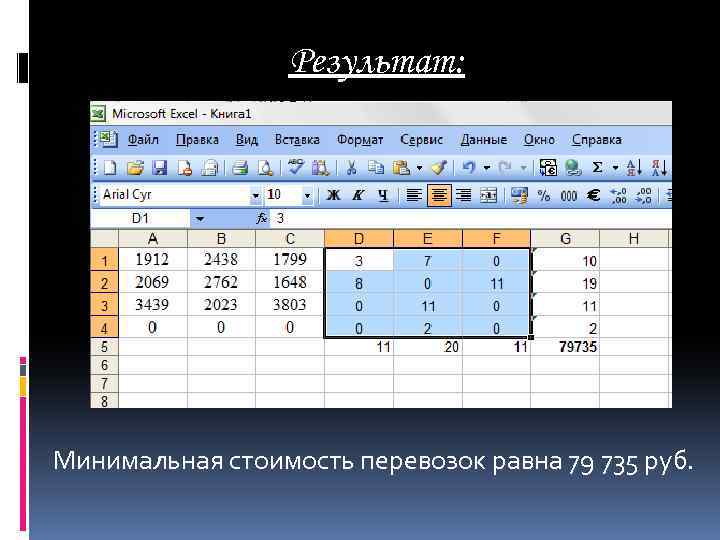720x540 pixels.
Task: Cut selection with scissors icon
Action: tap(351, 168)
